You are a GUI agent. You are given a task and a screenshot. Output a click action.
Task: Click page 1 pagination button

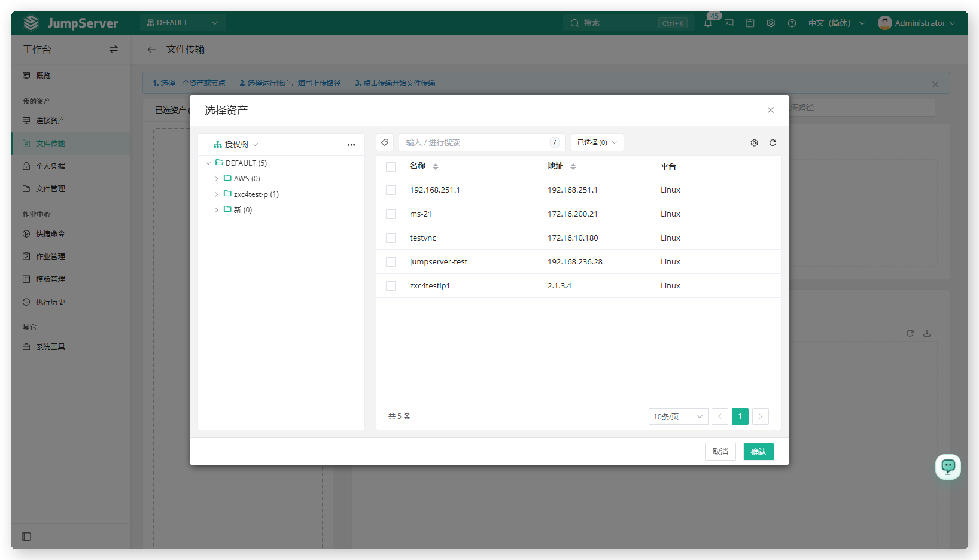tap(740, 416)
